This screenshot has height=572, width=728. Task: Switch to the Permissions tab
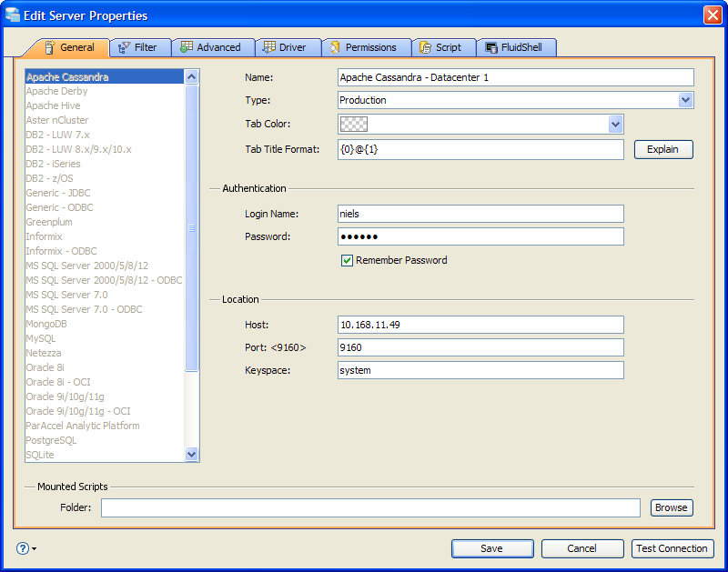click(x=367, y=47)
